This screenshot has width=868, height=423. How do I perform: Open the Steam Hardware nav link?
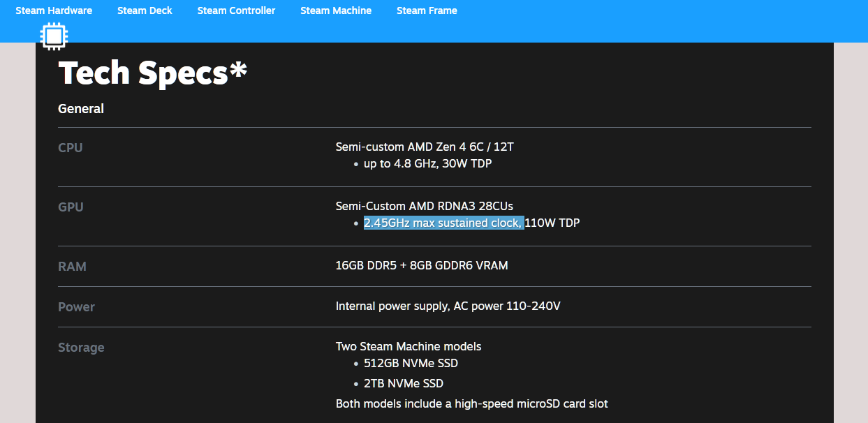pyautogui.click(x=54, y=10)
